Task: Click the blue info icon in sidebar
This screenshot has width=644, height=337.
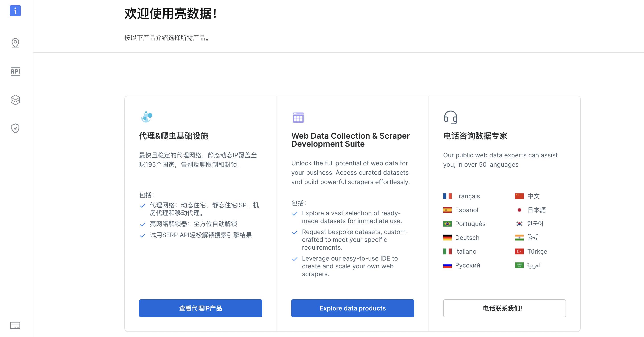Action: 15,11
